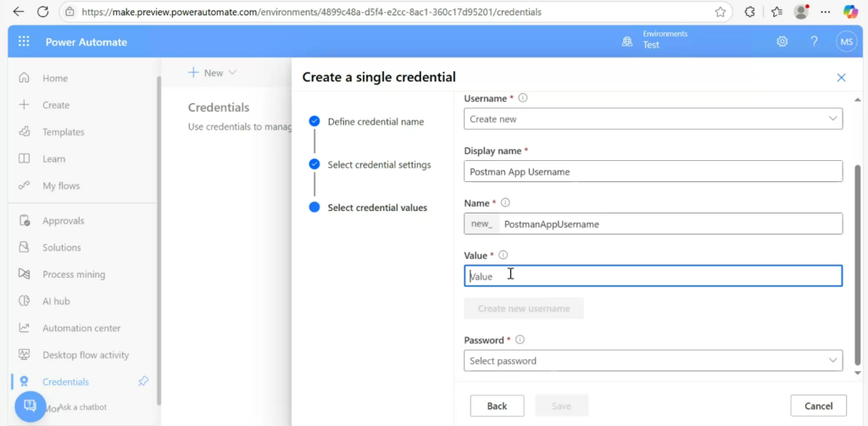
Task: Open Home in the sidebar
Action: coord(55,79)
